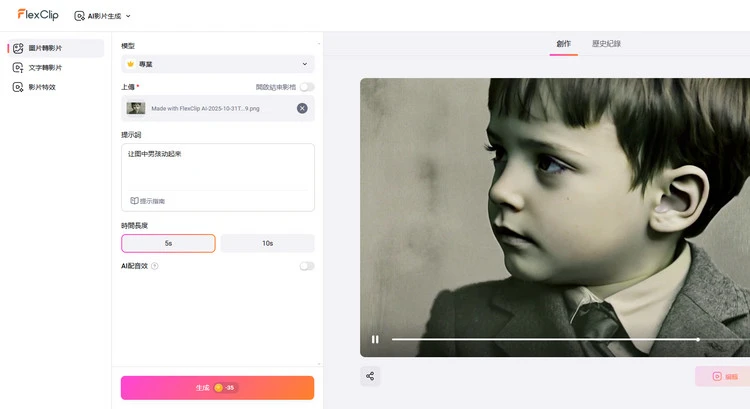Click the 生成 generate button

pyautogui.click(x=217, y=387)
